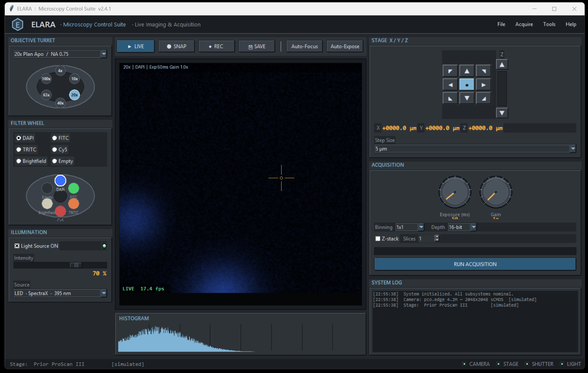Increment Slices stepper arrows
This screenshot has height=373, width=588.
[x=437, y=237]
